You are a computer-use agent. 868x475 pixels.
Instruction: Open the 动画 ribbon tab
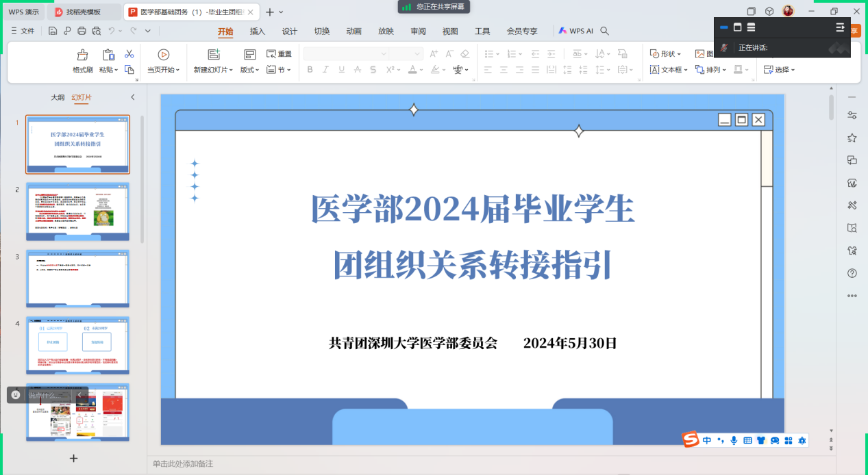point(354,31)
